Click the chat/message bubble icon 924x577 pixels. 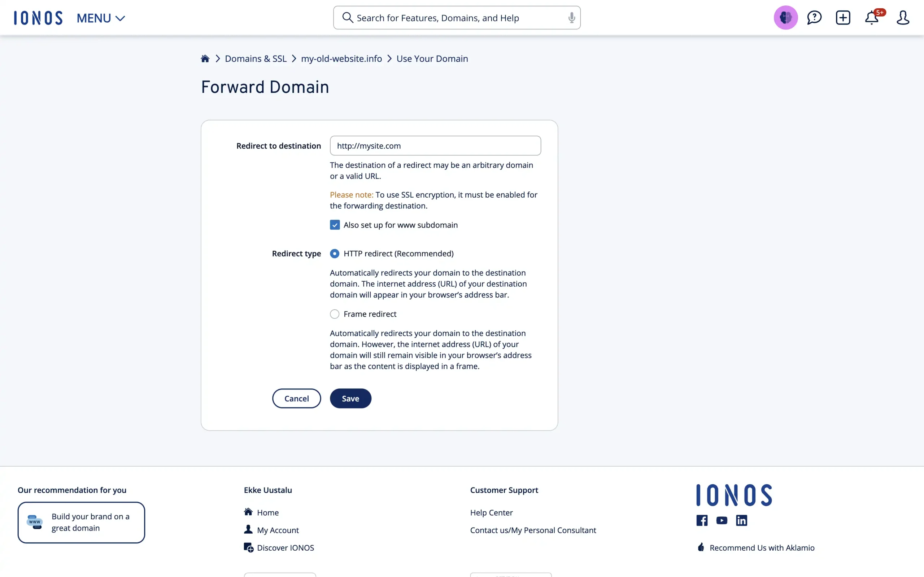click(x=814, y=17)
